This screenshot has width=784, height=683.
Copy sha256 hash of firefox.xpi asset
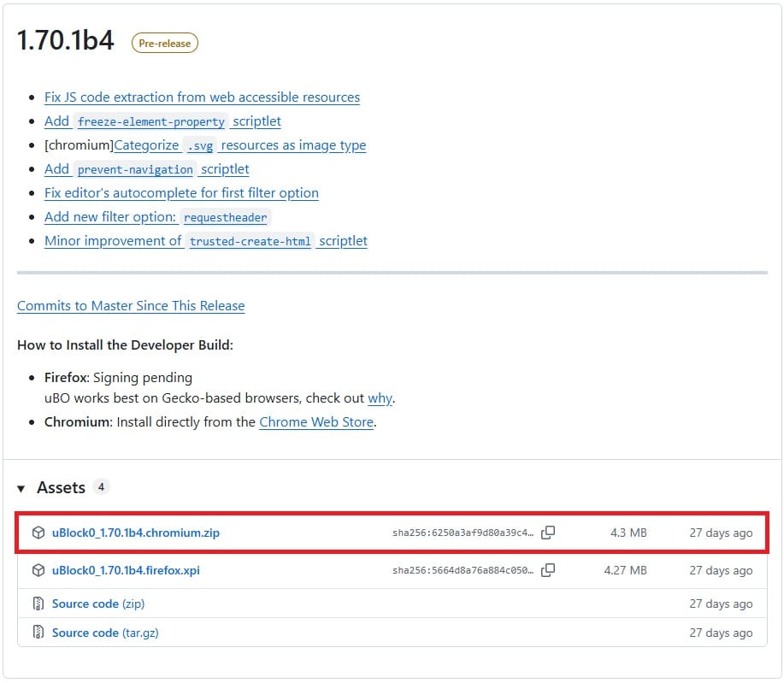pyautogui.click(x=548, y=570)
